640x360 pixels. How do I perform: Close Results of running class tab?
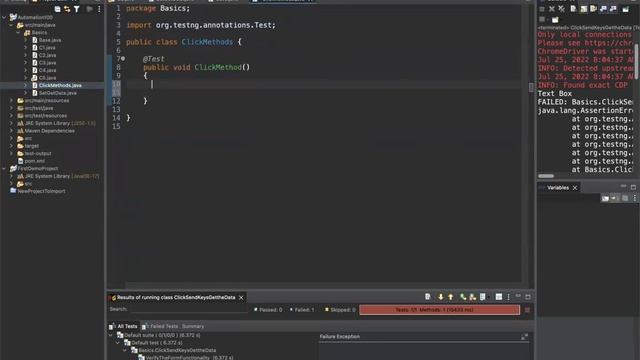tap(241, 298)
